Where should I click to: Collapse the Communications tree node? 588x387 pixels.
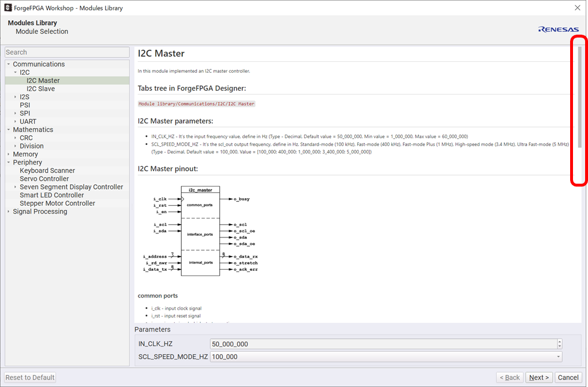[9, 64]
